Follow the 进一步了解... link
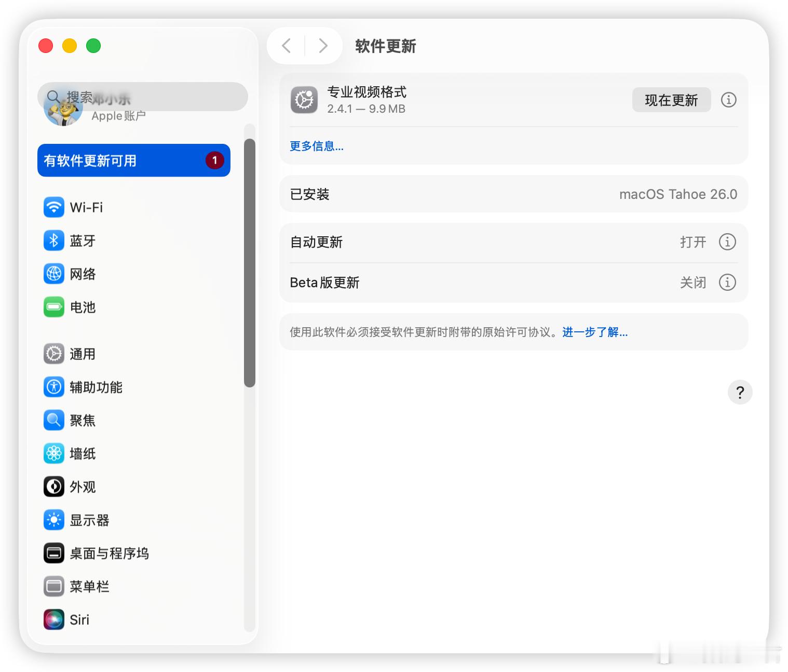The image size is (788, 672). 595,332
